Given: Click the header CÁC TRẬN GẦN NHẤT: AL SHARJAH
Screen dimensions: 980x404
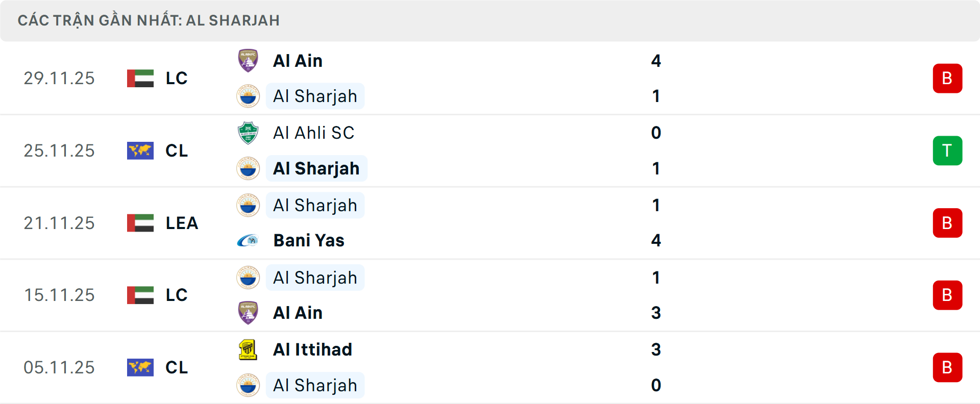Looking at the screenshot, I should pos(149,20).
